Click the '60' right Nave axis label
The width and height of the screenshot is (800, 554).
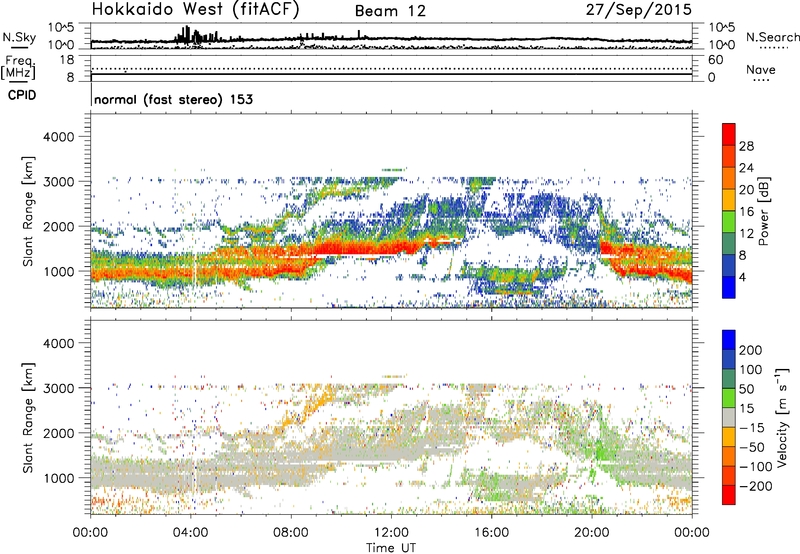715,60
